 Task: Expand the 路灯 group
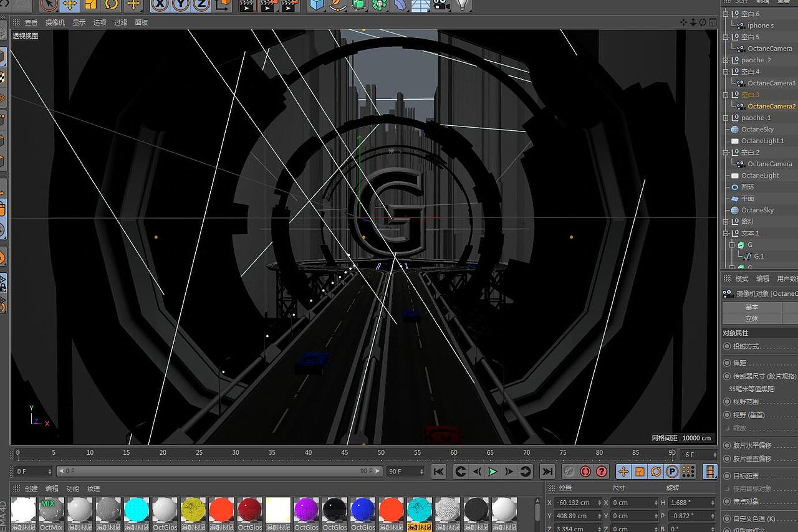pos(726,221)
